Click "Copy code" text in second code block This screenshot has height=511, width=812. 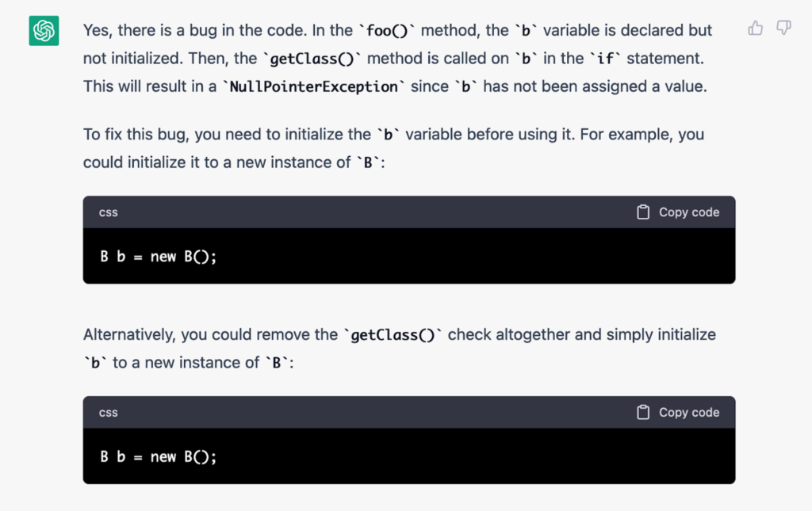(689, 412)
